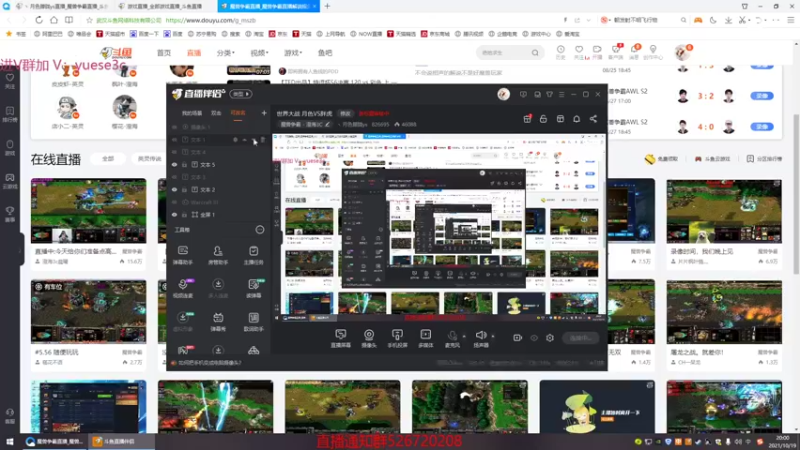800x450 pixels.
Task: Open the notification bell in the streaming companion
Action: click(577, 119)
